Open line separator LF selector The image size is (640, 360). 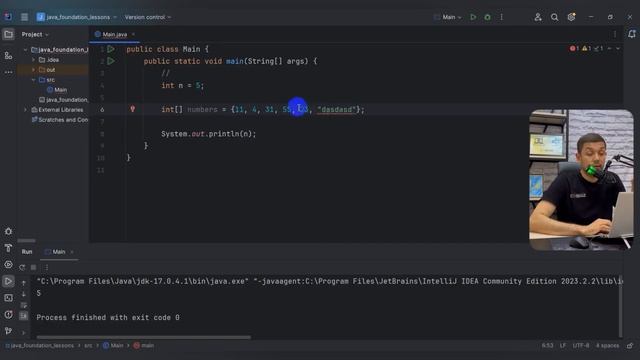click(x=563, y=346)
